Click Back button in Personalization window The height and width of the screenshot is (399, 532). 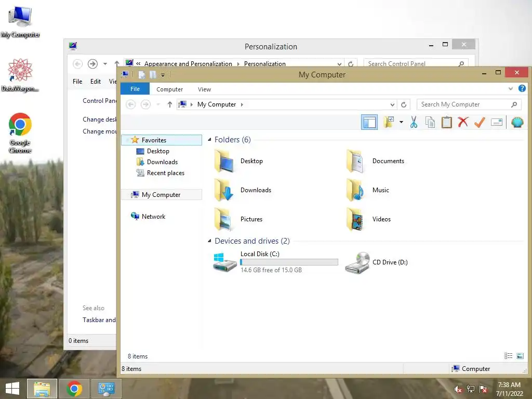click(77, 64)
